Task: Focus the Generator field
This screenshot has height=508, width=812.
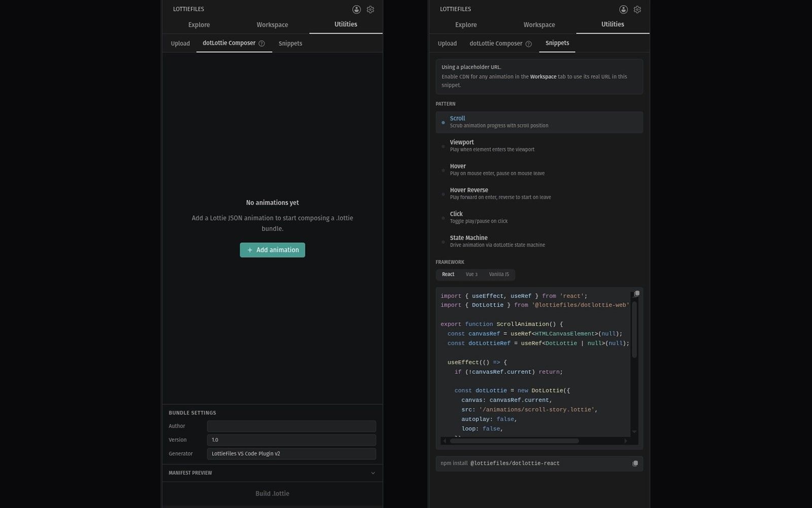Action: coord(291,454)
